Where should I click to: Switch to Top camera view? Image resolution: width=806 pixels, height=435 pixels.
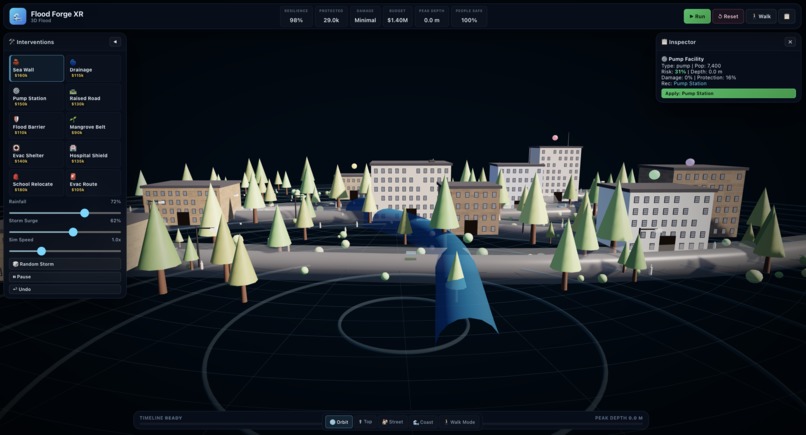pos(365,422)
